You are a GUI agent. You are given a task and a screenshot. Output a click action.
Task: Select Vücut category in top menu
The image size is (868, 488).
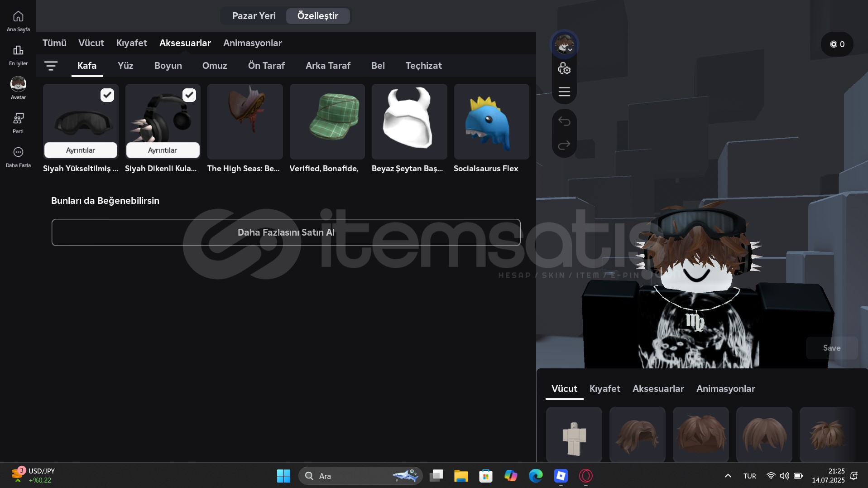coord(91,43)
